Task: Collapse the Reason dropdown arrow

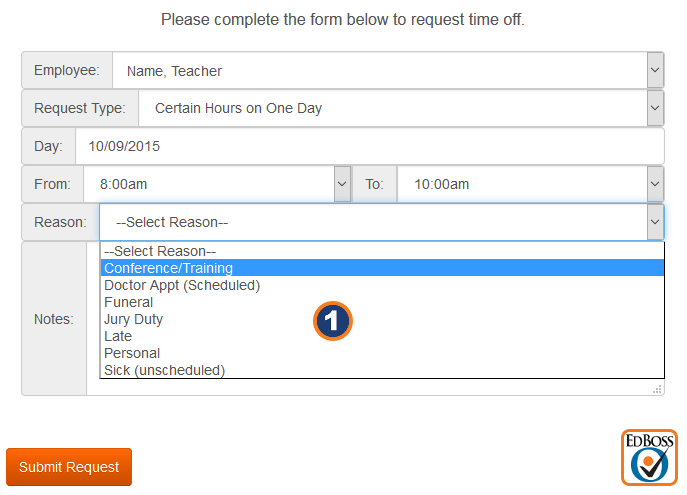Action: 655,222
